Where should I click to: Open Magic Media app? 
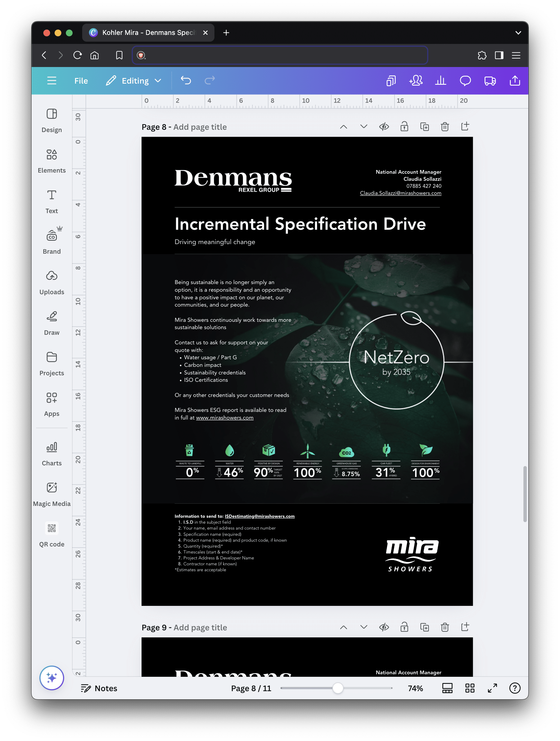(x=51, y=494)
